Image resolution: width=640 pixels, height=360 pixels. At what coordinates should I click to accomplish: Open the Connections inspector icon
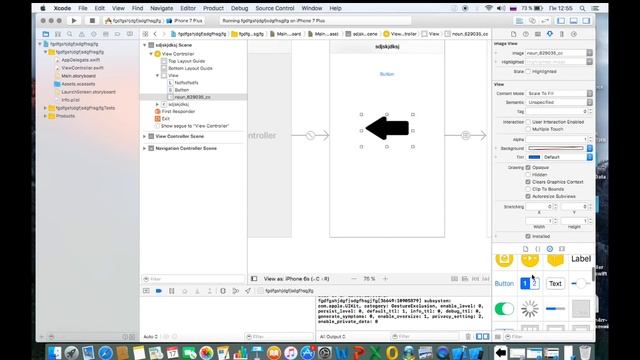pos(574,34)
